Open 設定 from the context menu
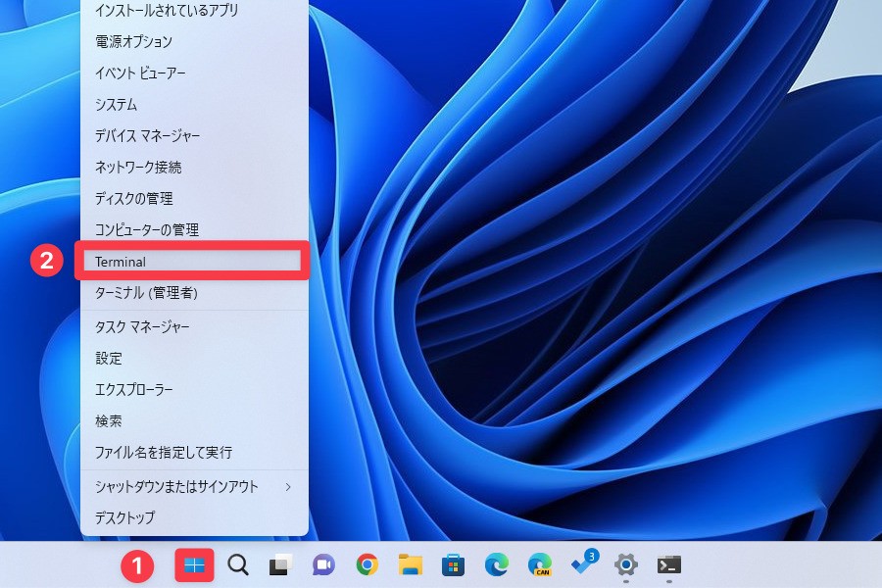 tap(195, 358)
